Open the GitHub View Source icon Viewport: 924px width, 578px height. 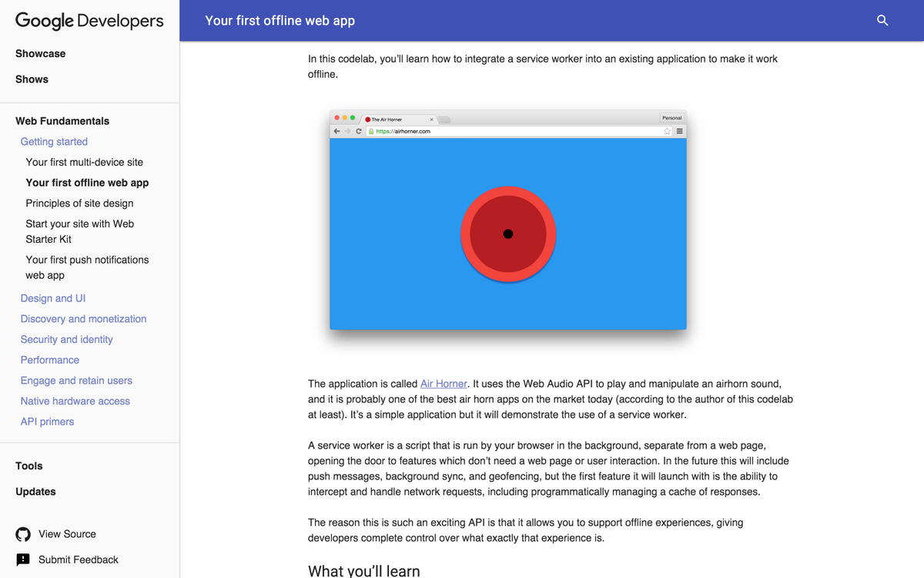(22, 533)
